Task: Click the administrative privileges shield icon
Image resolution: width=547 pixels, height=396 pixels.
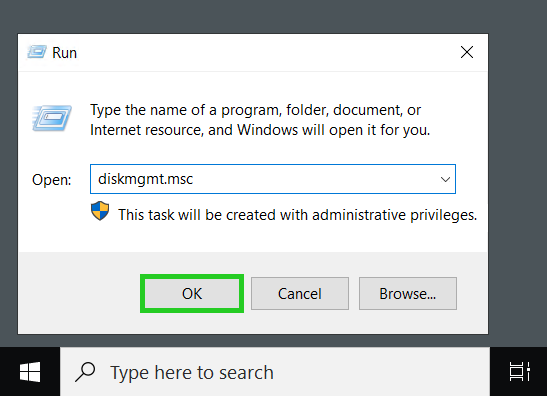Action: tap(100, 211)
